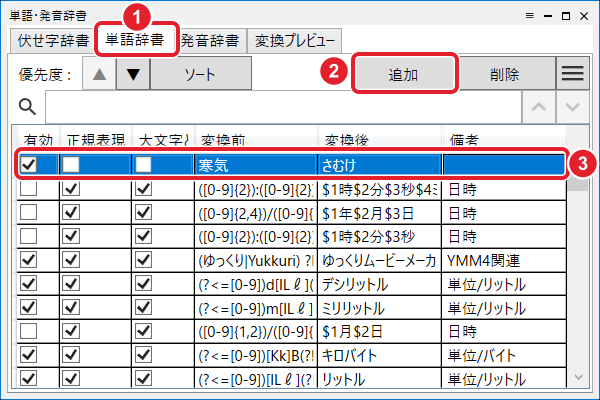
Task: Minimize the 単語・発音辞書 window
Action: pyautogui.click(x=548, y=16)
